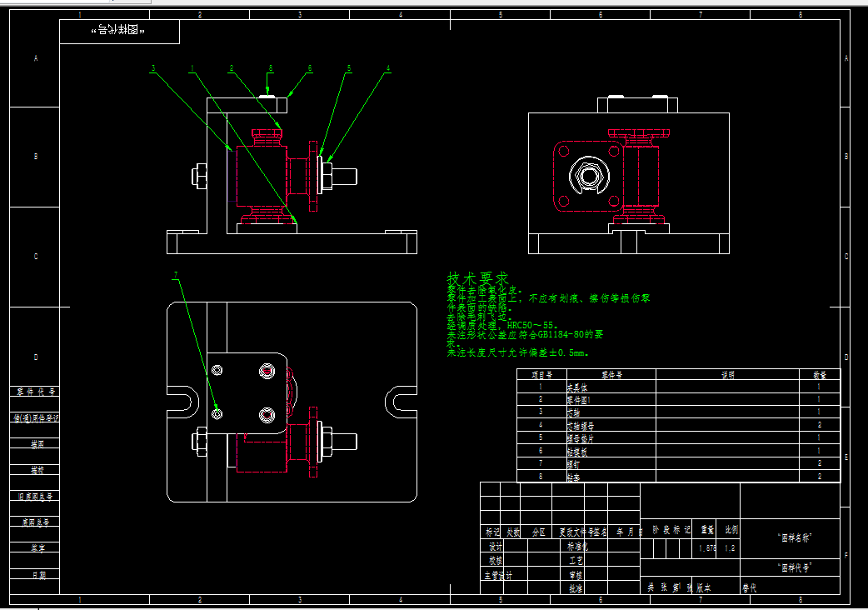Select balloon label 2 above the front view
868x610 pixels.
232,68
